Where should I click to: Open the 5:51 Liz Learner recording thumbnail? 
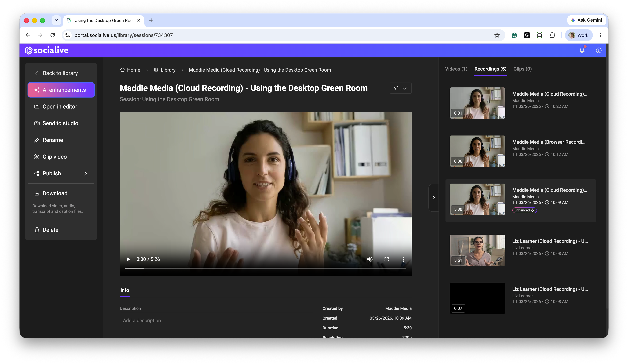click(477, 250)
